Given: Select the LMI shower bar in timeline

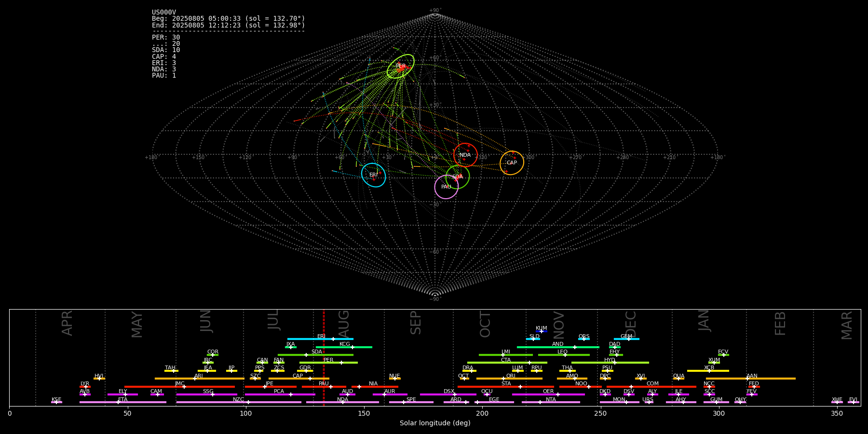Looking at the screenshot, I should coord(506,355).
